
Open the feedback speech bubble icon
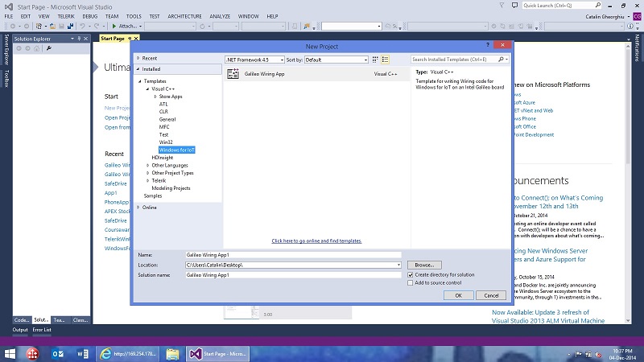click(x=514, y=6)
